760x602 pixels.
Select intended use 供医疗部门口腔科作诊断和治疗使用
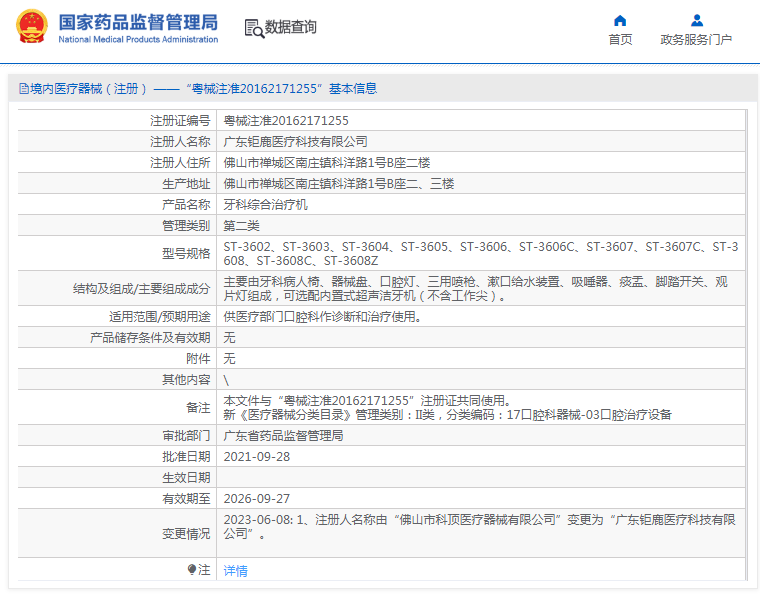[323, 317]
